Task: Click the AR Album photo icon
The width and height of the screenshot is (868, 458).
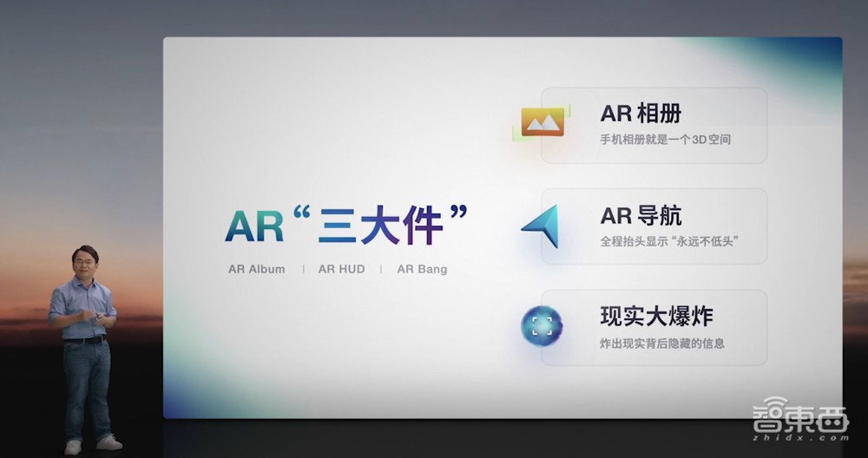Action: tap(542, 122)
